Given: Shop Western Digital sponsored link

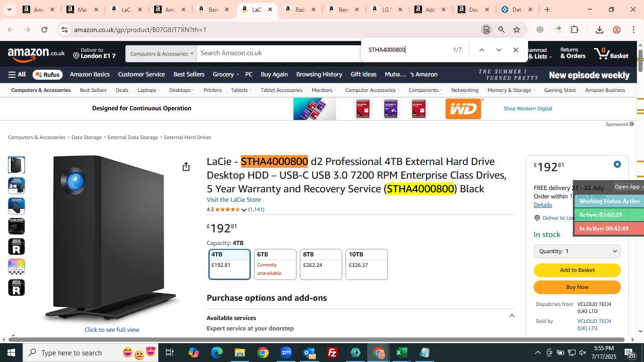Looking at the screenshot, I should point(528,108).
